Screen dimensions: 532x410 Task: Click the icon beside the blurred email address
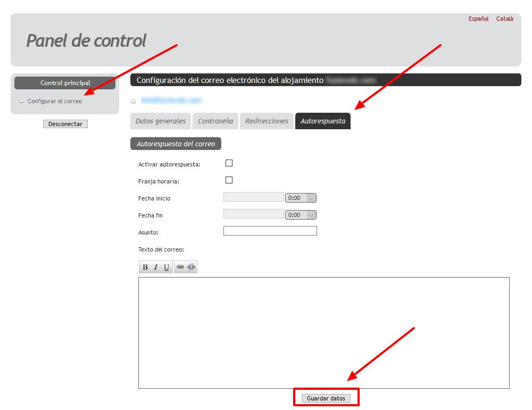coord(133,101)
